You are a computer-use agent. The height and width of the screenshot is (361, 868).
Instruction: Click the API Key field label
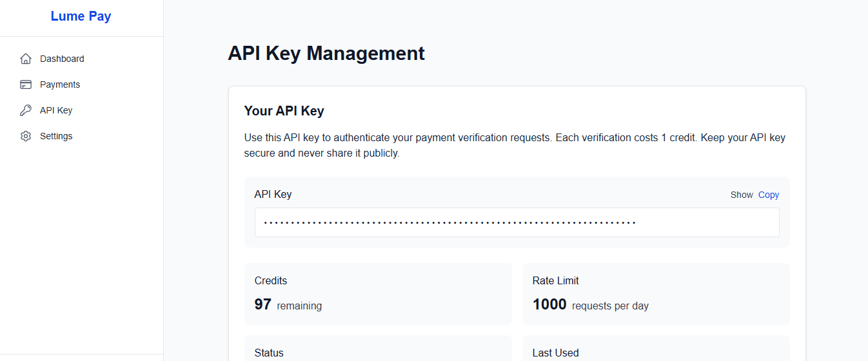pyautogui.click(x=273, y=195)
